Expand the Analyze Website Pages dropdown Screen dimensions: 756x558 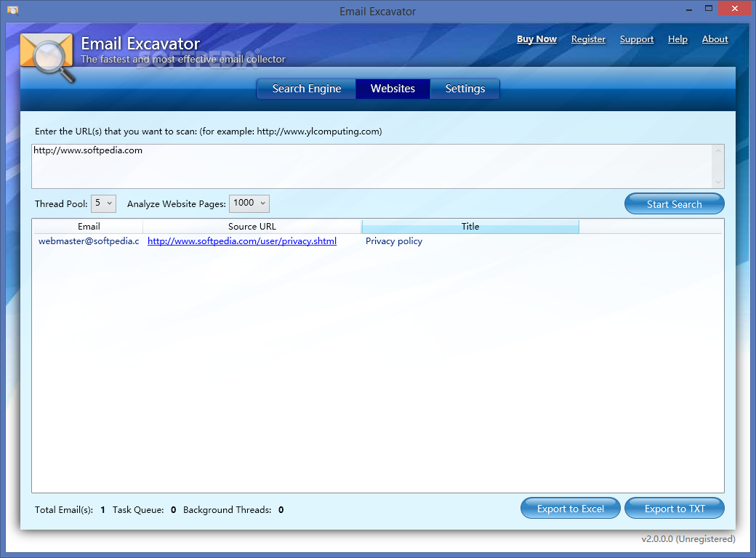click(249, 203)
